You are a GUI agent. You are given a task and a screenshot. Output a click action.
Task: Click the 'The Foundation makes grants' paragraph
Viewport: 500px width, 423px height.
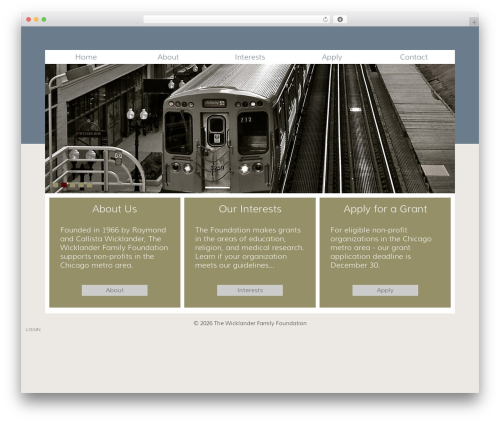249,248
